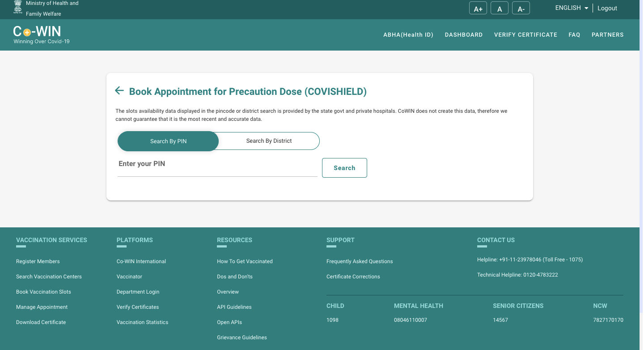
Task: Open Frequently Asked Questions link
Action: click(360, 261)
